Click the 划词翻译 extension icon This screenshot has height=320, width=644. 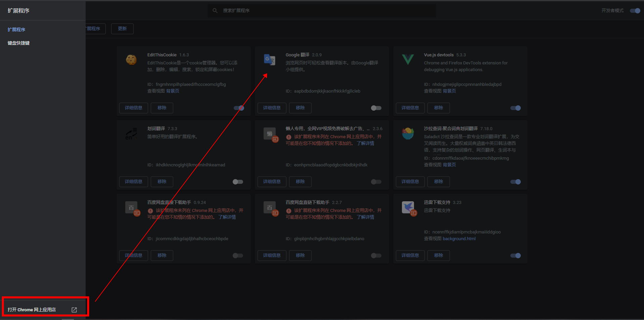131,134
